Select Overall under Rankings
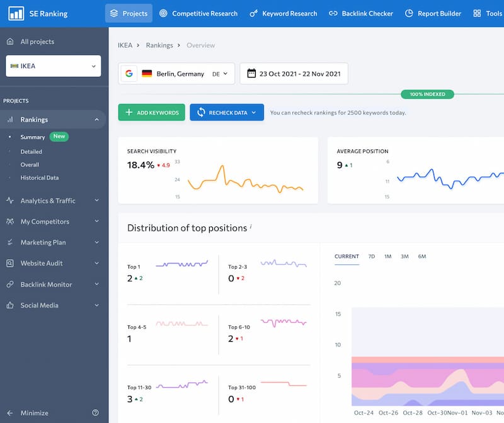The height and width of the screenshot is (423, 504). pos(30,165)
